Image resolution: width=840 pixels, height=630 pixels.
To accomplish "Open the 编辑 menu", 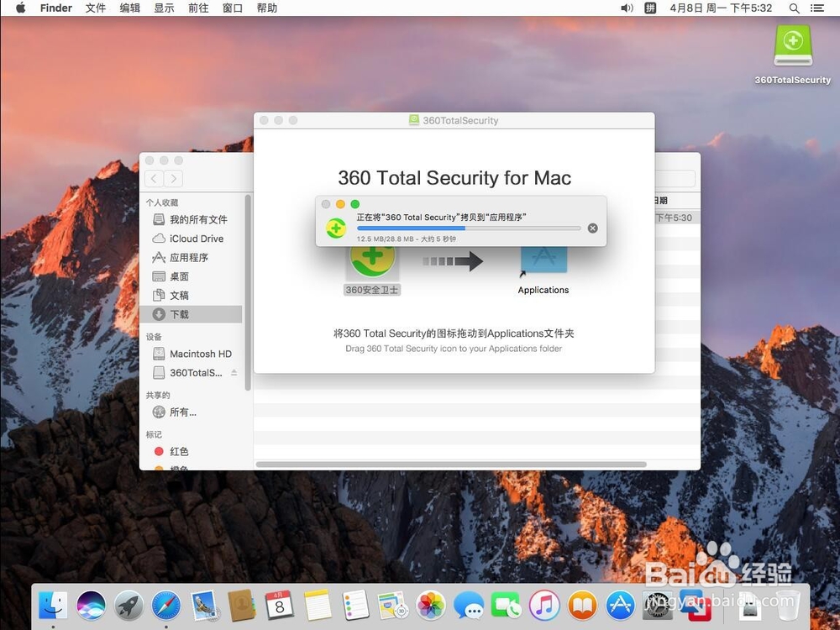I will click(x=129, y=8).
